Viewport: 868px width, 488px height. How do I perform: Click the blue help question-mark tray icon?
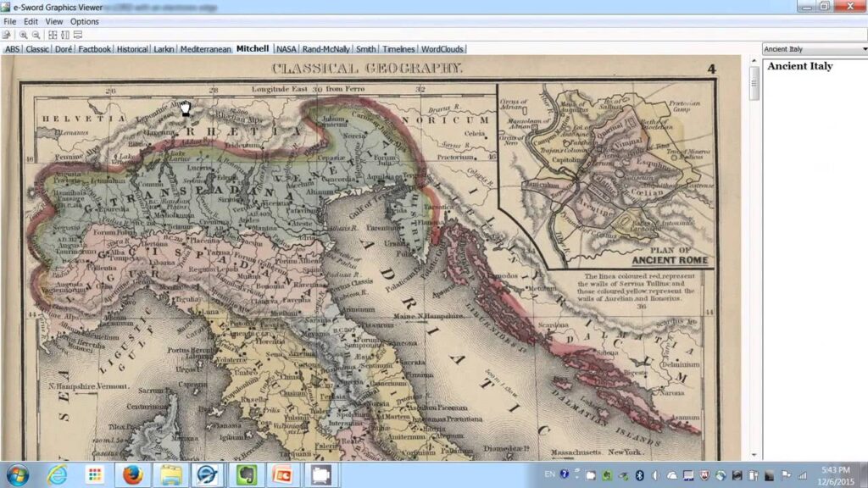tap(564, 474)
